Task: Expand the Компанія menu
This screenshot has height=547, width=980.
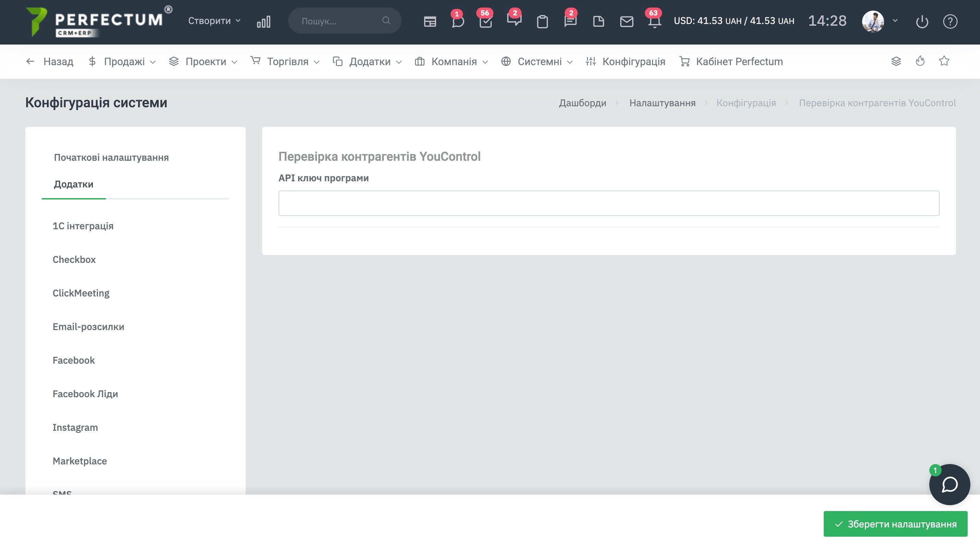Action: (452, 62)
